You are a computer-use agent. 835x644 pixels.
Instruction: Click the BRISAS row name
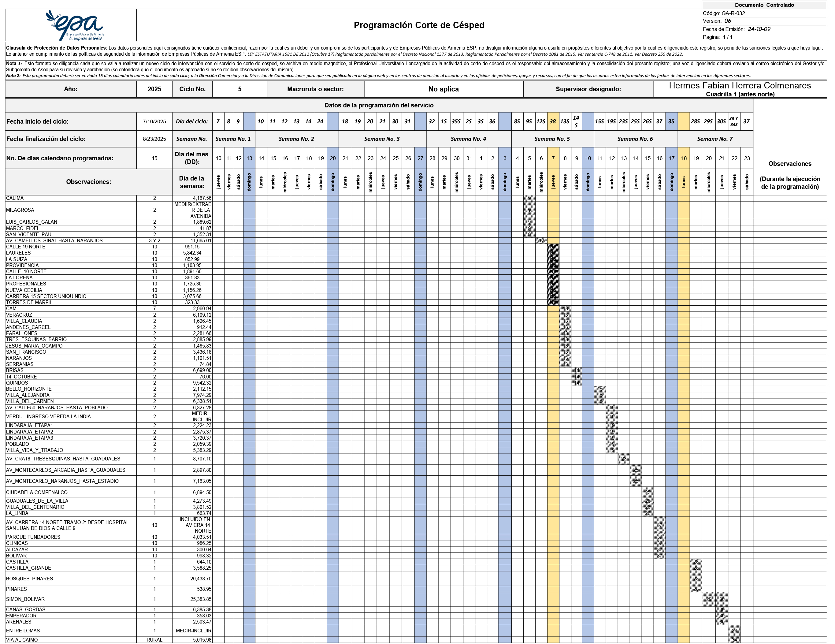pos(15,370)
